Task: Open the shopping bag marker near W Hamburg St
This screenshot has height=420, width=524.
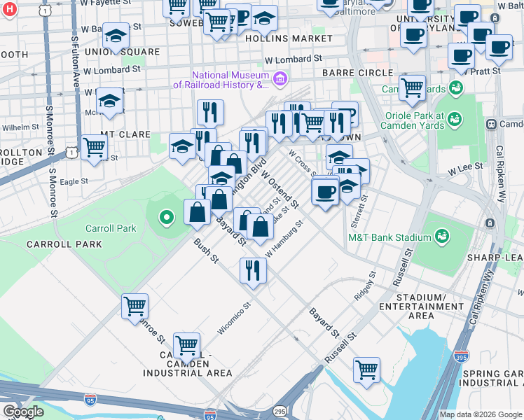Action: point(261,228)
